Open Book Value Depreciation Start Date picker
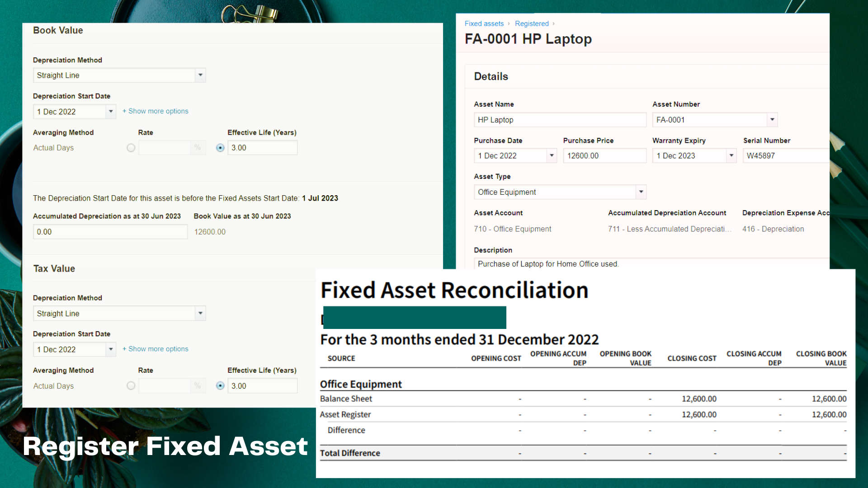 point(111,112)
